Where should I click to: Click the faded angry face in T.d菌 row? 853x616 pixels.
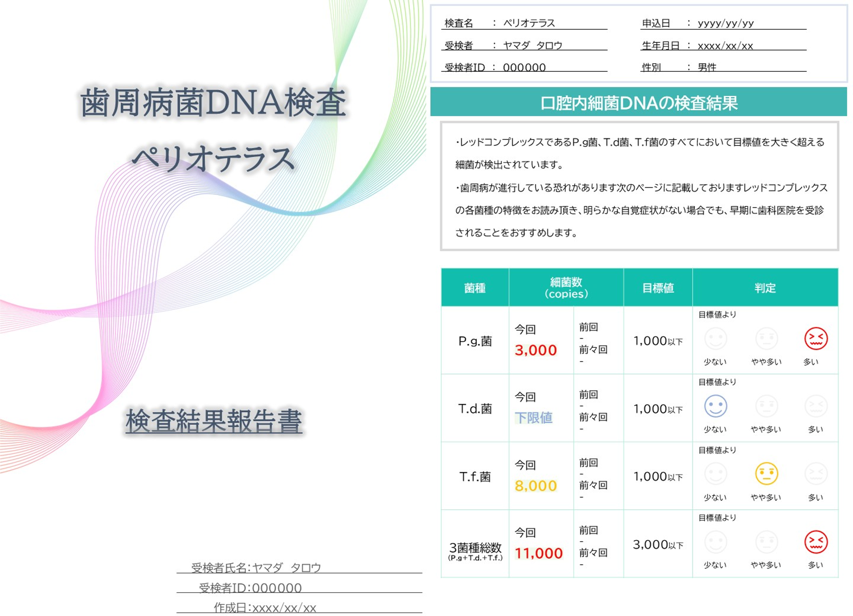[x=815, y=406]
